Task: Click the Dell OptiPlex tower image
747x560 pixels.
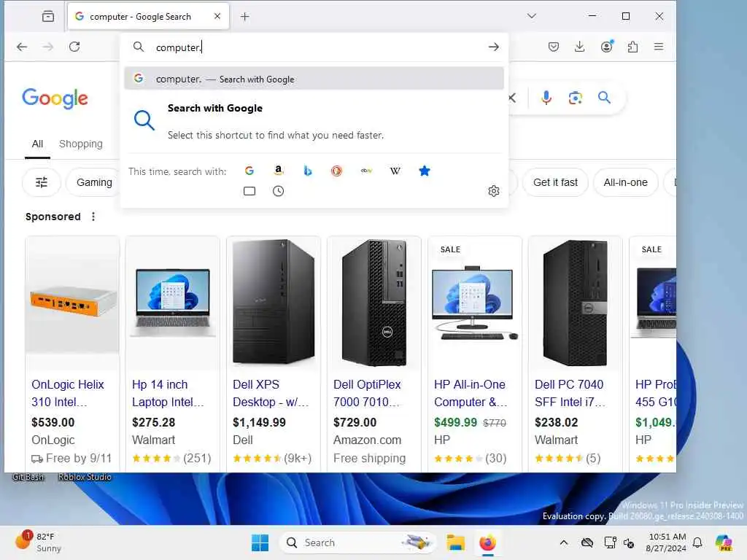Action: (374, 303)
